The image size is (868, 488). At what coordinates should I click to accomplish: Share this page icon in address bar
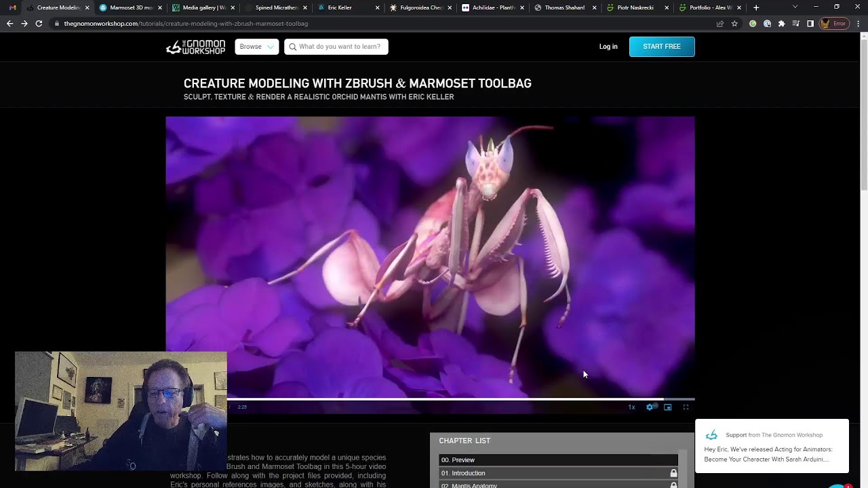720,24
